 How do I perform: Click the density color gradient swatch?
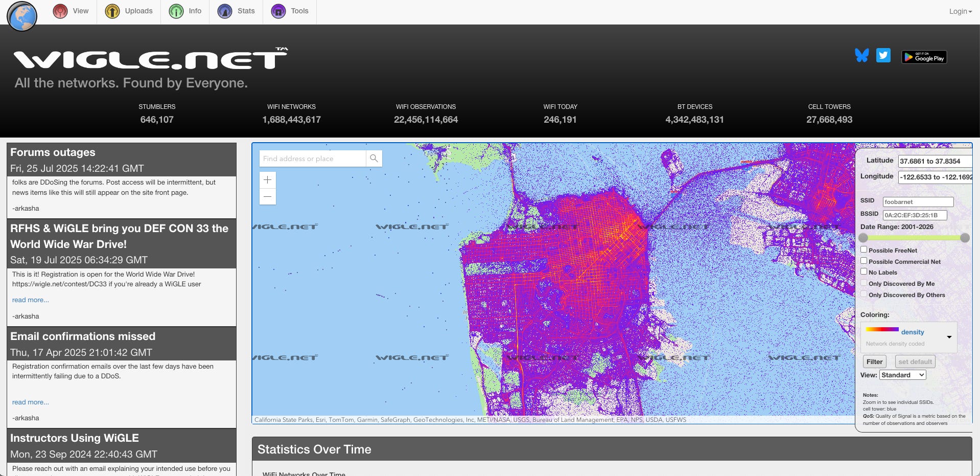click(x=882, y=330)
